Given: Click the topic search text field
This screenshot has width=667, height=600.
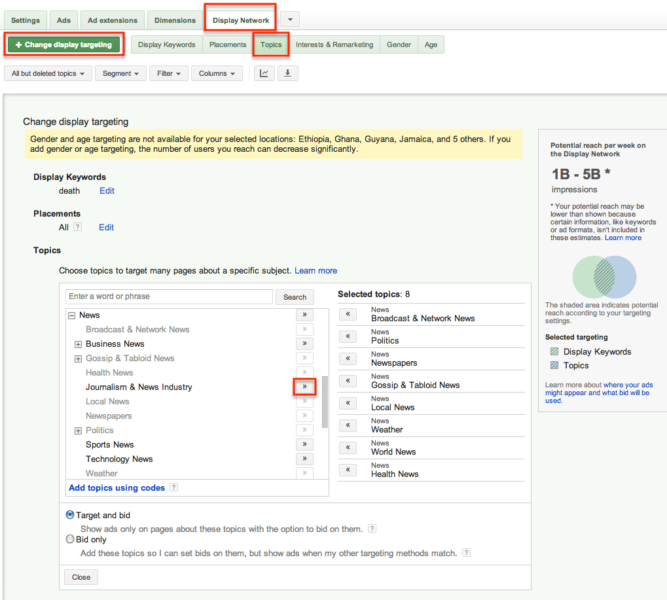Looking at the screenshot, I should (168, 297).
